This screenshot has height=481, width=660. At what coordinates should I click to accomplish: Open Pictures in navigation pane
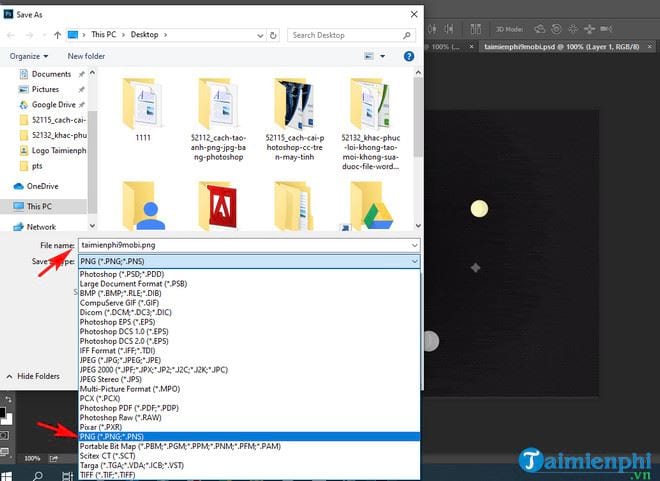pyautogui.click(x=45, y=89)
